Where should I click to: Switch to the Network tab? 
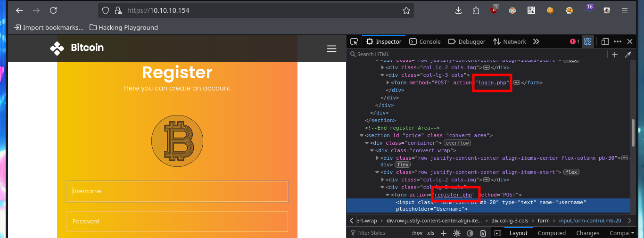509,41
